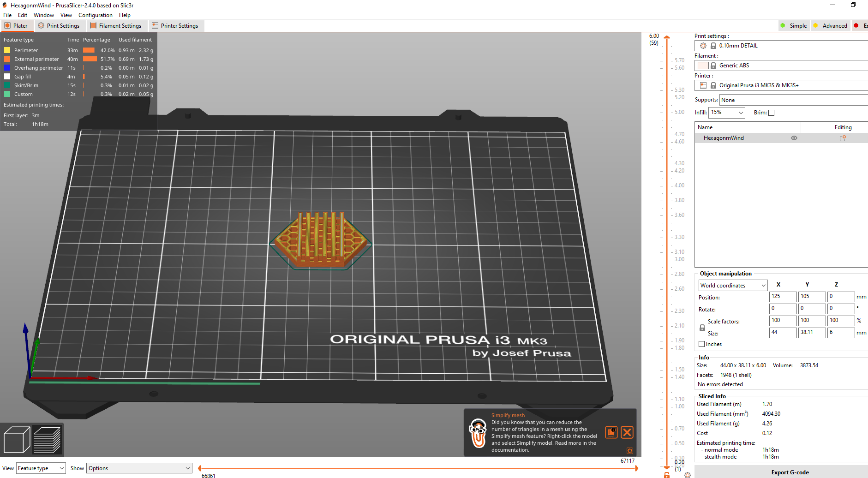Click the gear icon near Export G-code

[x=688, y=474]
